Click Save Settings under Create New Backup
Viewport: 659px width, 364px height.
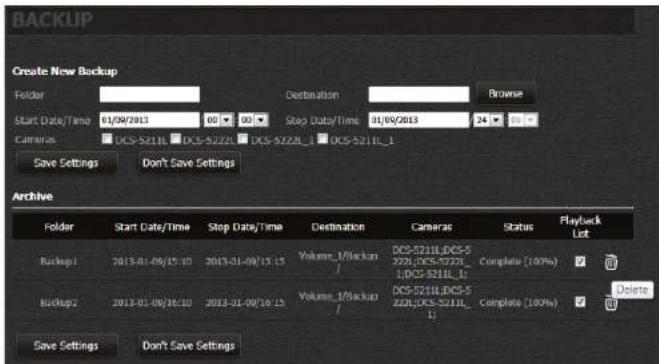point(66,163)
